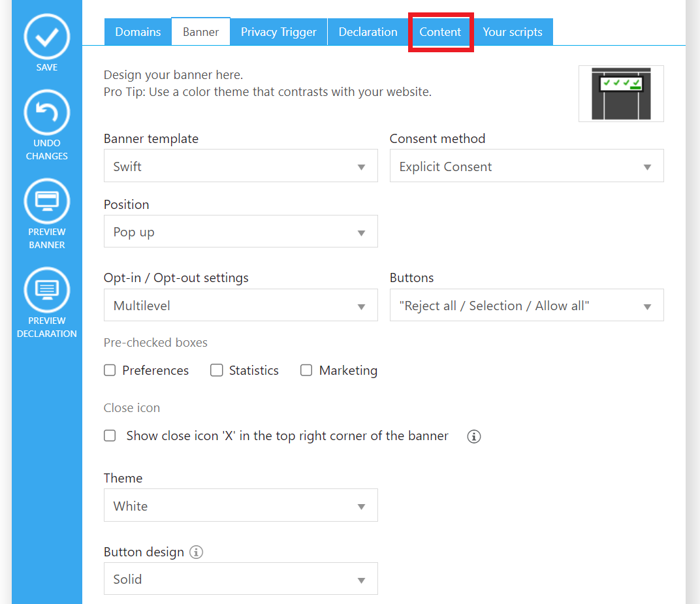Check the Marketing pre-checked box
The width and height of the screenshot is (700, 604).
(306, 370)
